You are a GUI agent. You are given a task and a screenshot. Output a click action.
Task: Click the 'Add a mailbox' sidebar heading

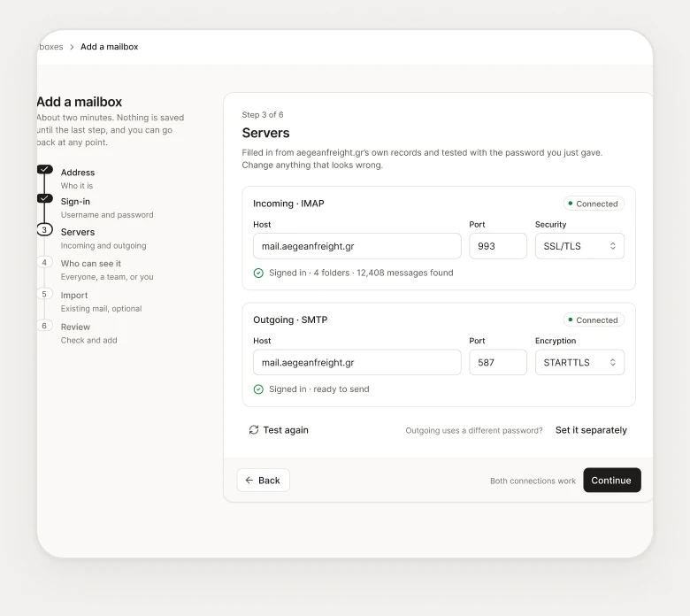pyautogui.click(x=80, y=102)
